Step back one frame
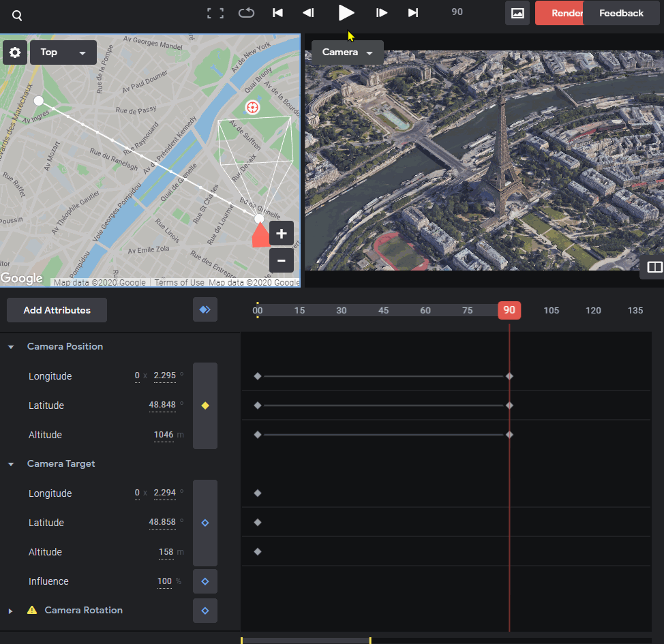 pos(308,13)
